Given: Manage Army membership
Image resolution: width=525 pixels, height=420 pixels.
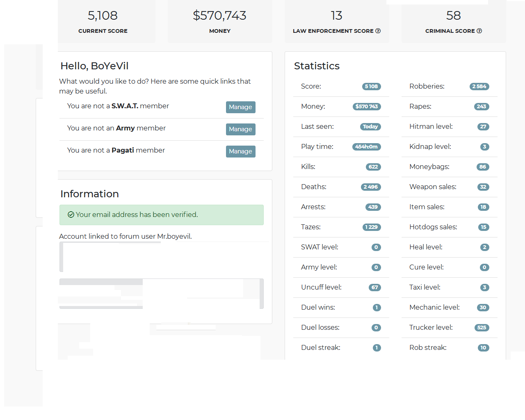Looking at the screenshot, I should pos(241,129).
